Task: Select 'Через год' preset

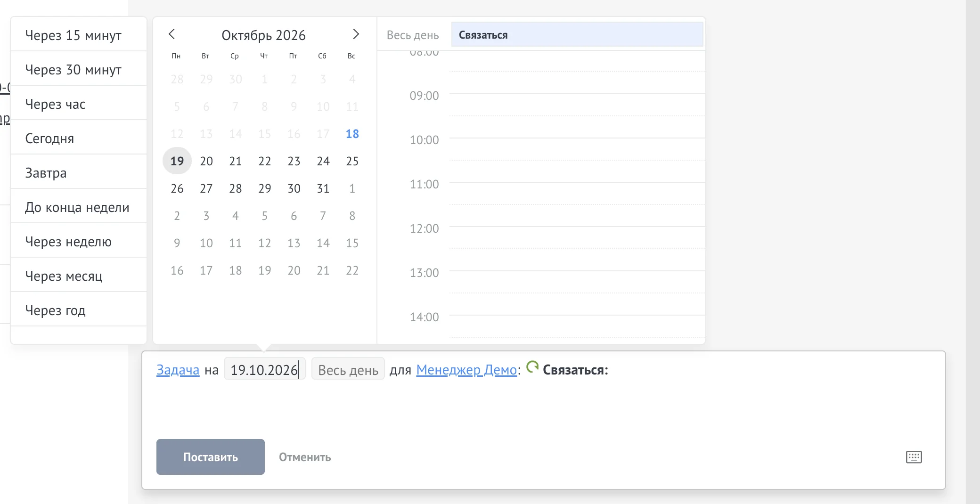Action: [79, 310]
